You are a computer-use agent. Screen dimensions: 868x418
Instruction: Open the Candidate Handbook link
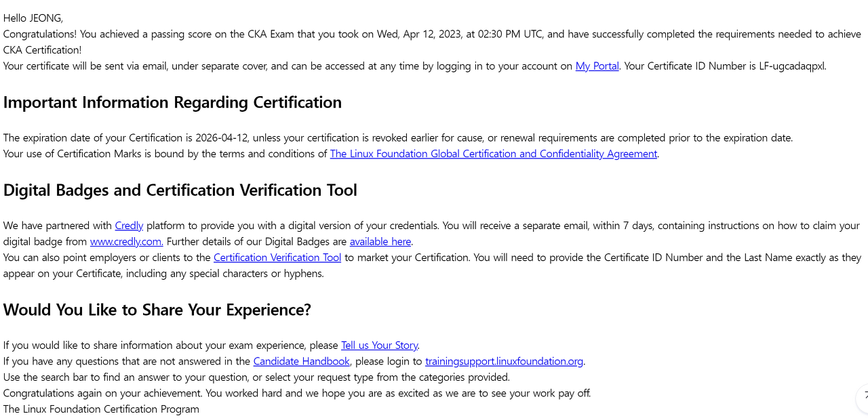pyautogui.click(x=302, y=361)
